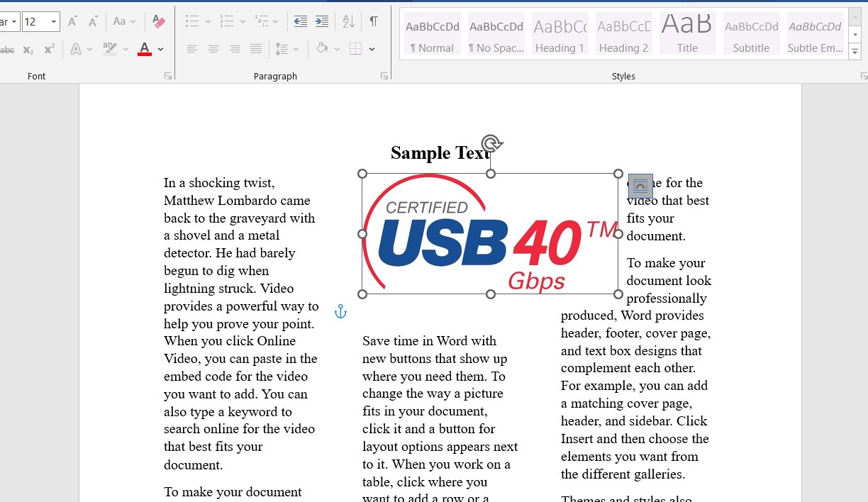The height and width of the screenshot is (502, 868).
Task: Clear all formatting with eraser icon
Action: click(159, 22)
